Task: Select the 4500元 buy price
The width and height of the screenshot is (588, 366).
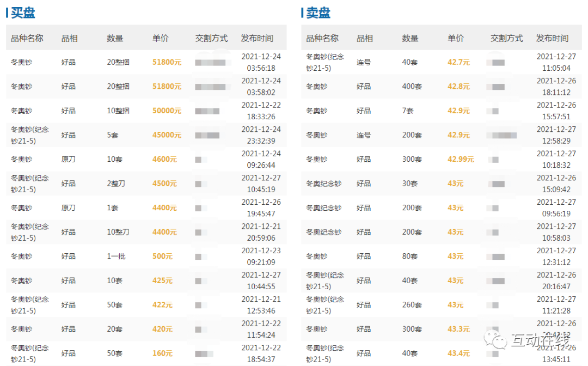Action: coord(164,184)
